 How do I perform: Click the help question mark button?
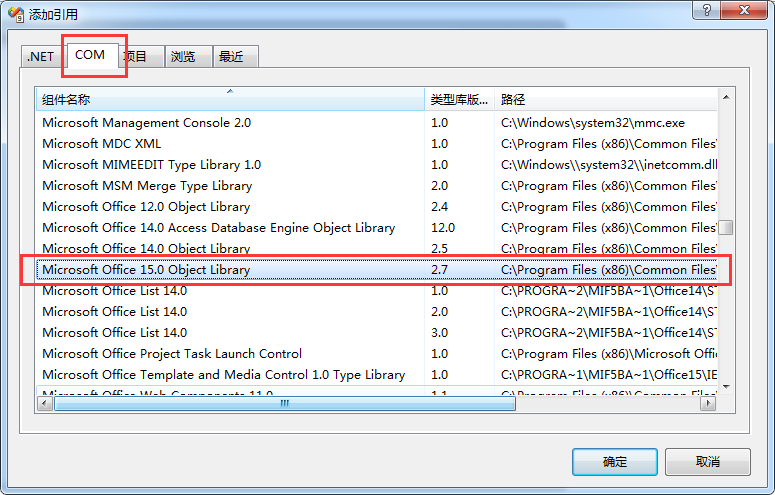707,10
